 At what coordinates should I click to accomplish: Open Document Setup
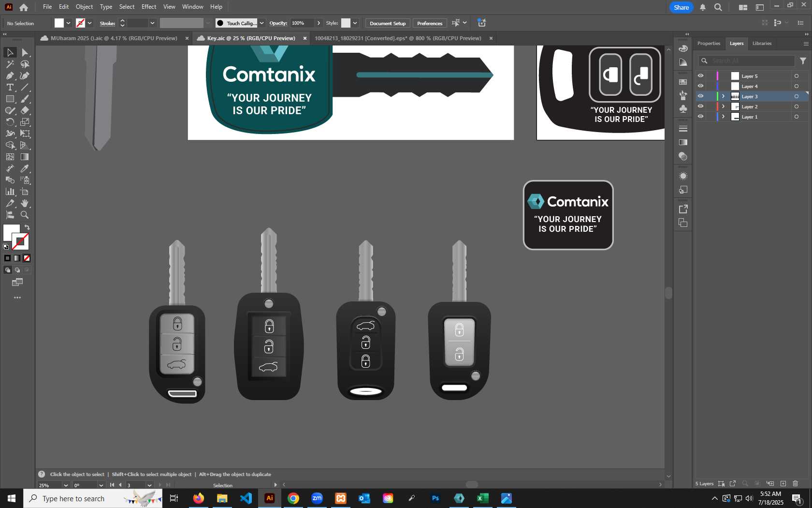[388, 23]
